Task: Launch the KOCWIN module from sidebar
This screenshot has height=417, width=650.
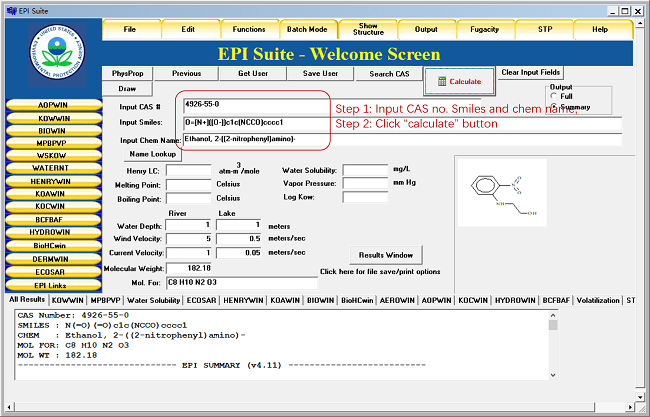Action: [53, 206]
